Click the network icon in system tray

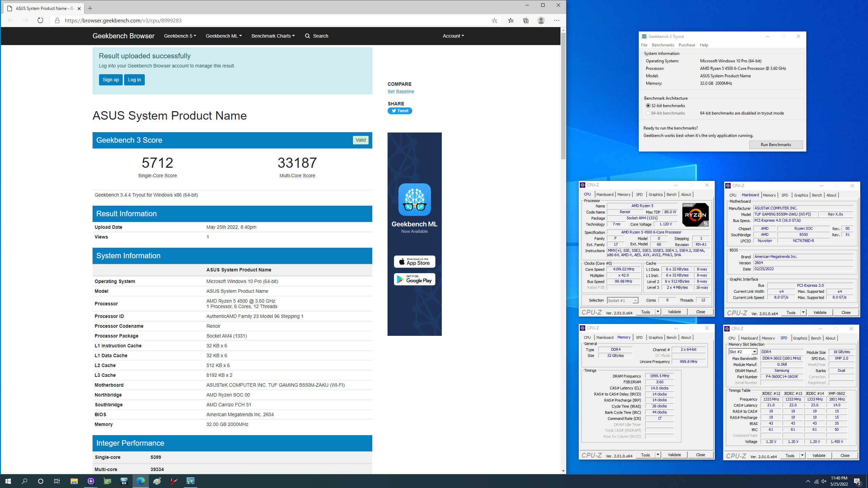click(816, 481)
